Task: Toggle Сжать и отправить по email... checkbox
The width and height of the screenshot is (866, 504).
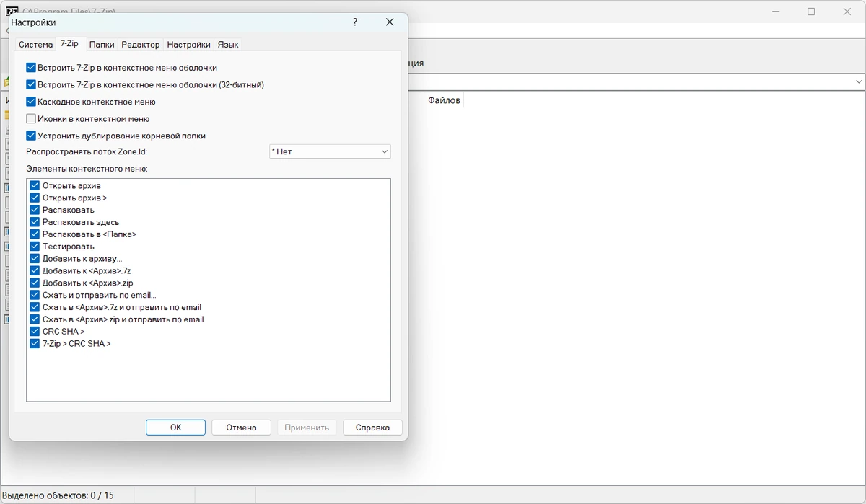Action: point(35,295)
